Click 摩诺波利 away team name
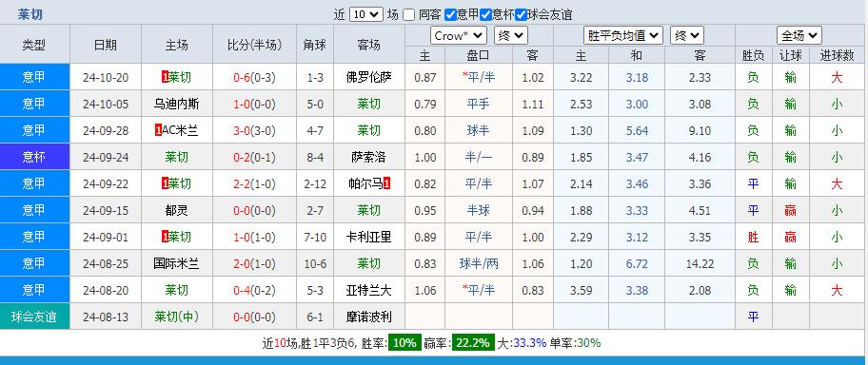Viewport: 868px width, 365px height. click(368, 317)
